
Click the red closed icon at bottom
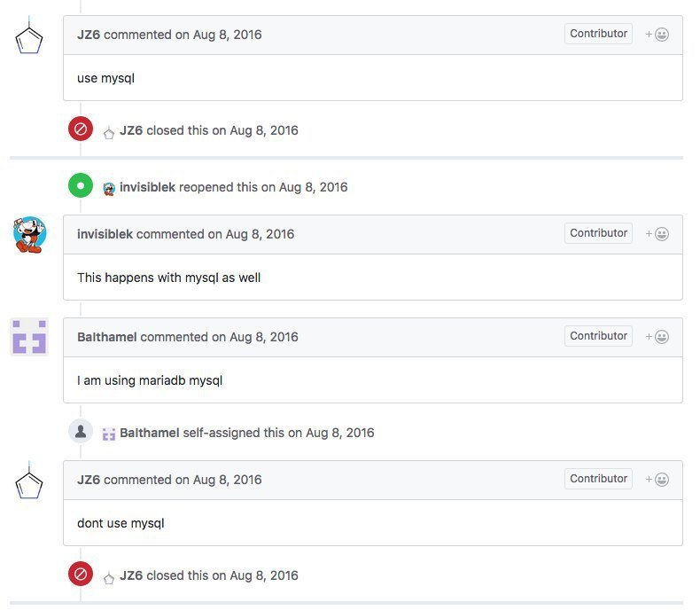click(x=81, y=574)
